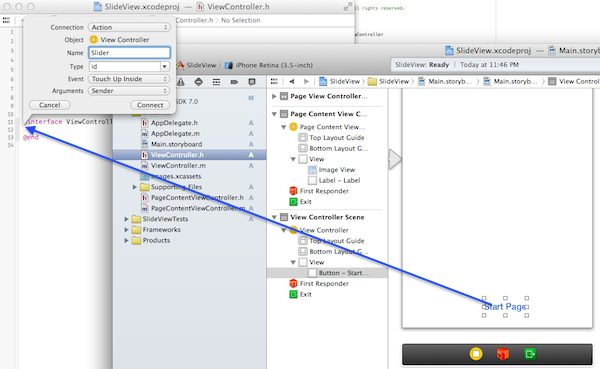
Task: Expand the SlideViewTests group
Action: tap(126, 219)
